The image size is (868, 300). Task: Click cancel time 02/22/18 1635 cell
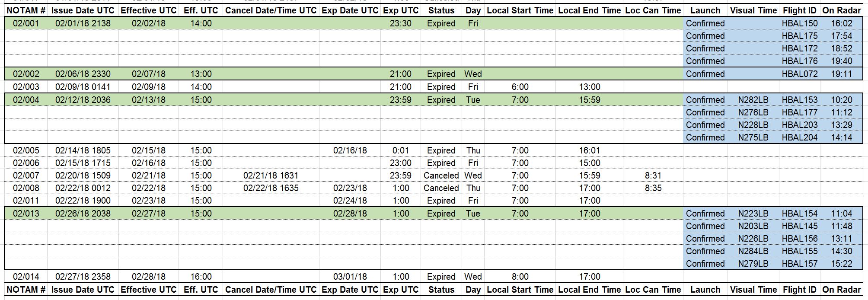[x=271, y=188]
